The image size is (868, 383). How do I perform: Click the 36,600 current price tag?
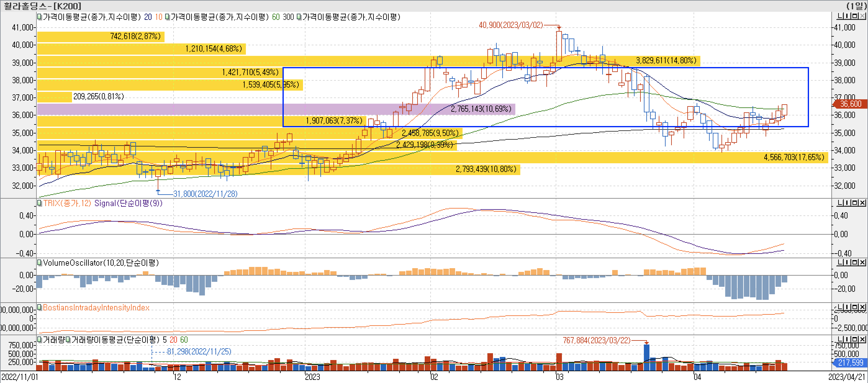850,104
